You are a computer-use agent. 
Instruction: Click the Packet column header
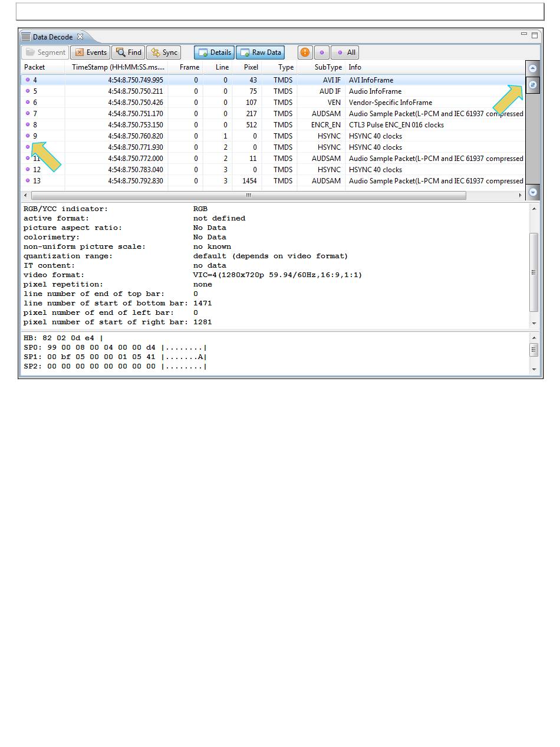click(35, 67)
